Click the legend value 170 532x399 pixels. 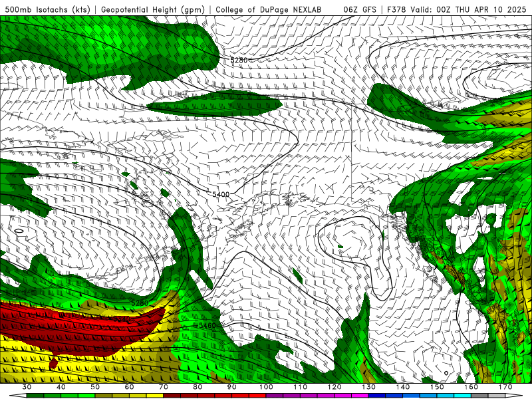tap(505, 387)
